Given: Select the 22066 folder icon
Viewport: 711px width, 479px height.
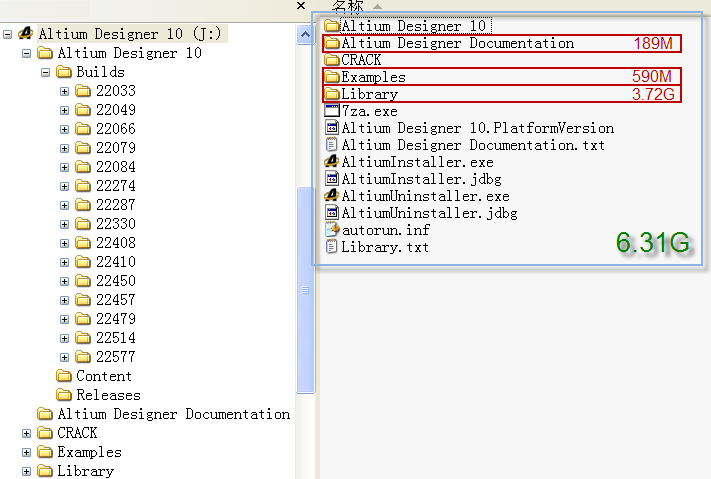Looking at the screenshot, I should (x=83, y=129).
